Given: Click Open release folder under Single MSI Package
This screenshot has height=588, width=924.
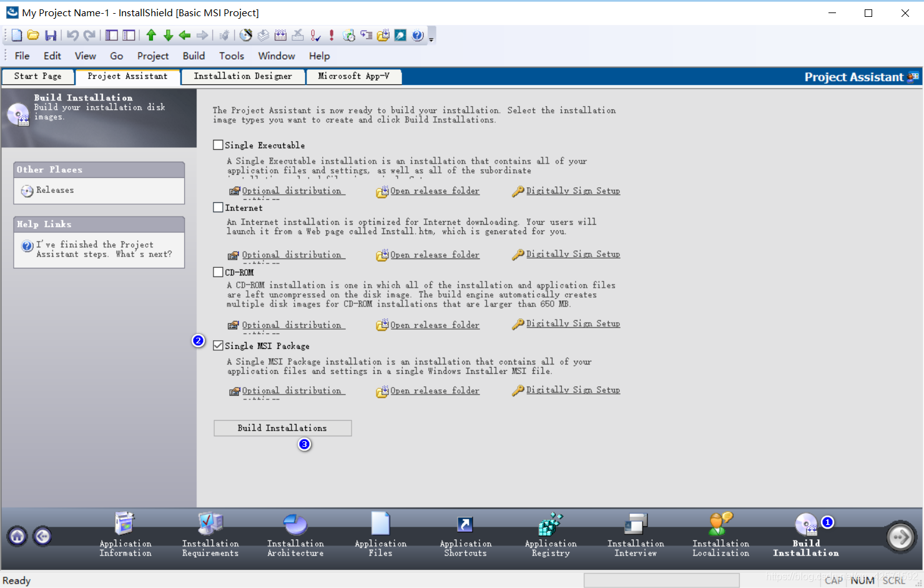Looking at the screenshot, I should (435, 391).
